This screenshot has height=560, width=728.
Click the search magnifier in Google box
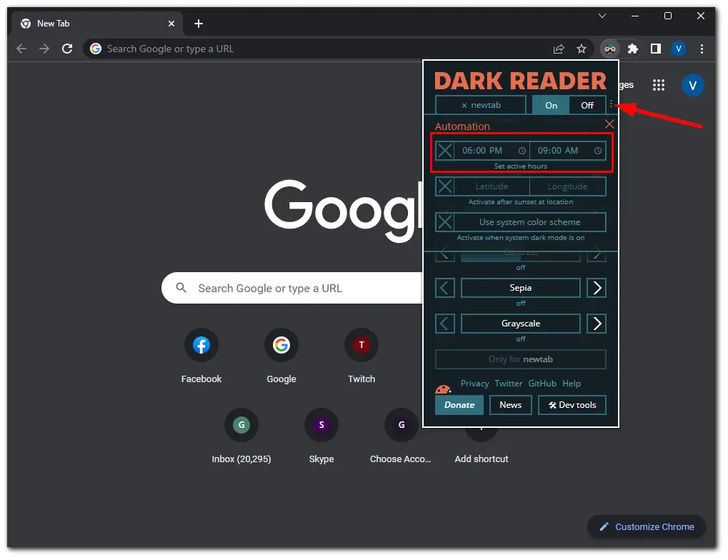click(x=181, y=288)
